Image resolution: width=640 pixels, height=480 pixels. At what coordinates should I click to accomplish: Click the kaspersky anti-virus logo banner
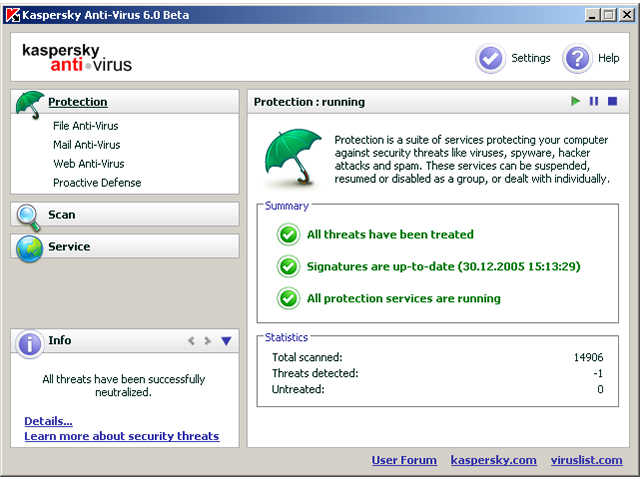(x=77, y=58)
